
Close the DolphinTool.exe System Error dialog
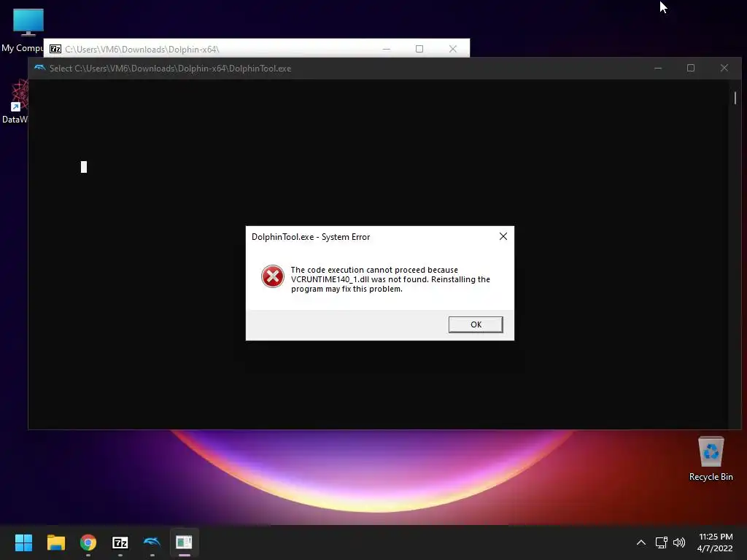point(503,236)
